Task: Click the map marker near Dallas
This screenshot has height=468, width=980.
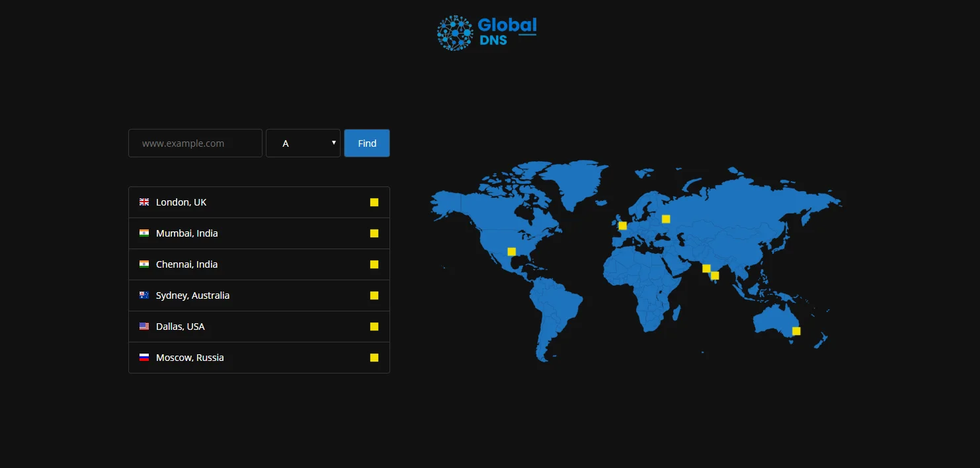Action: (510, 251)
